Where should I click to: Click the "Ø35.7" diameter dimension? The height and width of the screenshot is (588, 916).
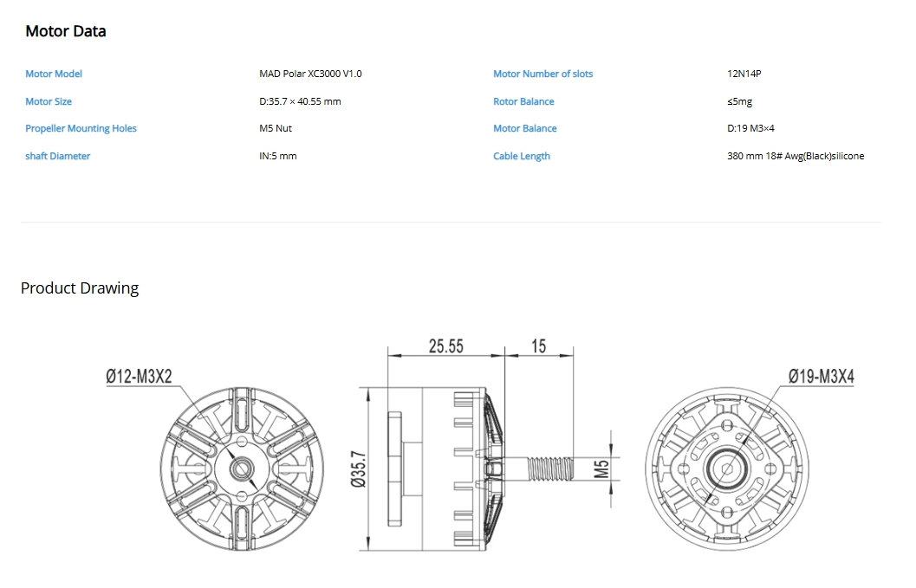coord(358,468)
